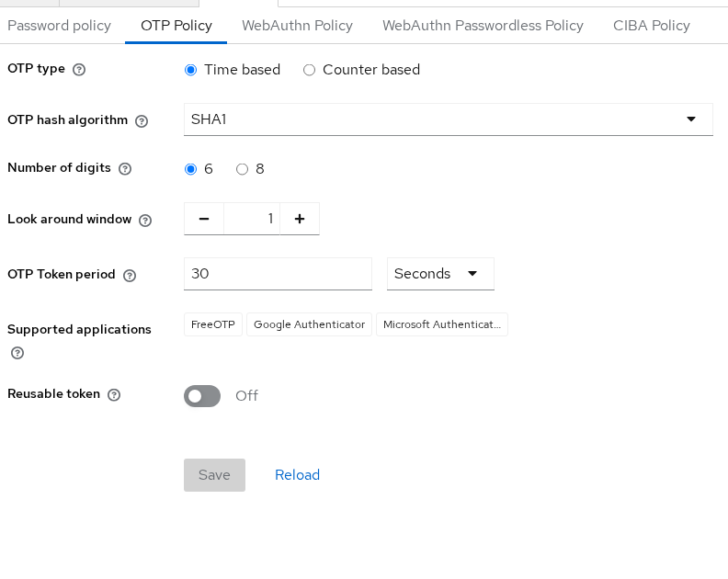Focus the Look around window number field
728x579 pixels.
(x=252, y=219)
